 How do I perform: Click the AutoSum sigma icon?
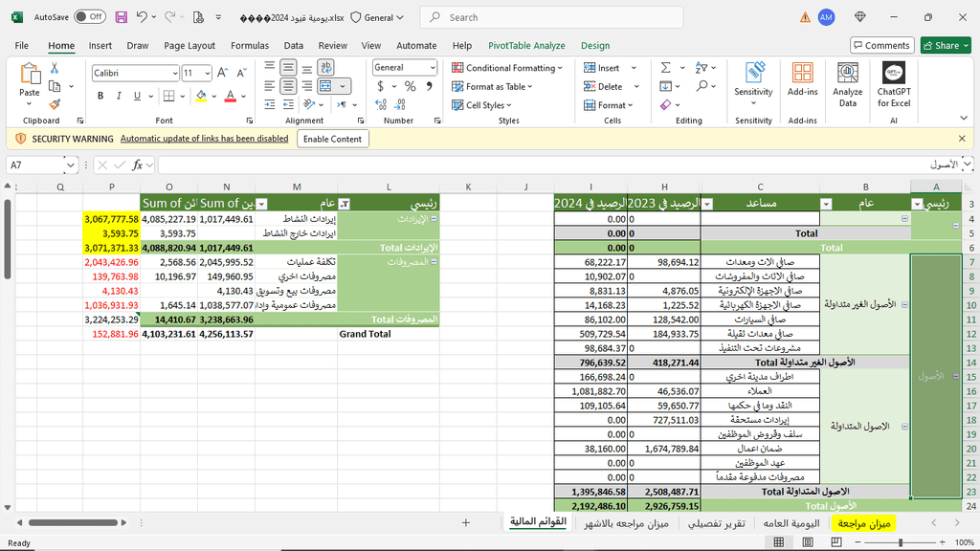665,68
